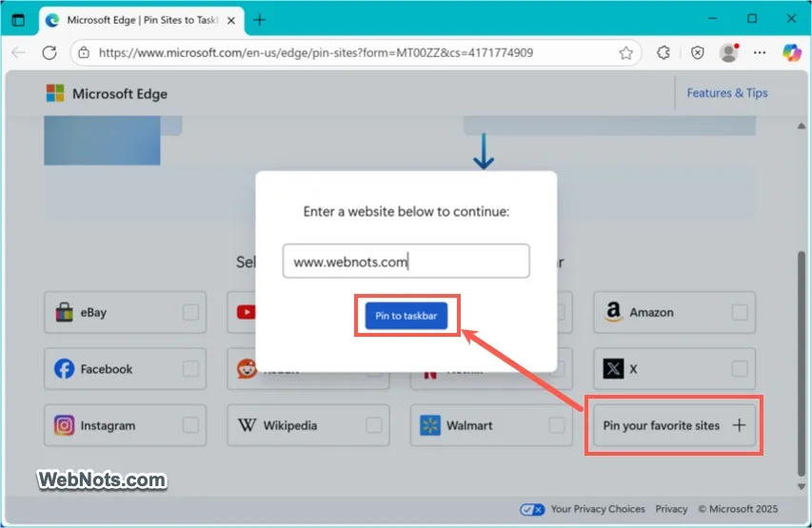Open tab actions menu icon
Screen dimensions: 812x528
click(18, 19)
